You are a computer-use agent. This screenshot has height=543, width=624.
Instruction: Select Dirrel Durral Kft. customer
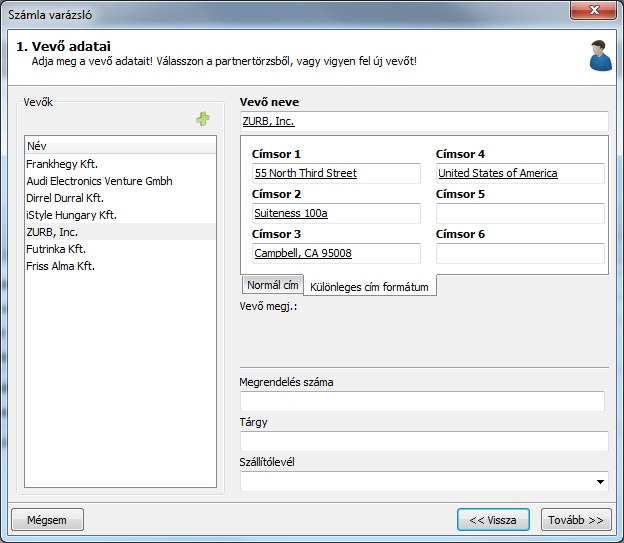coord(65,198)
